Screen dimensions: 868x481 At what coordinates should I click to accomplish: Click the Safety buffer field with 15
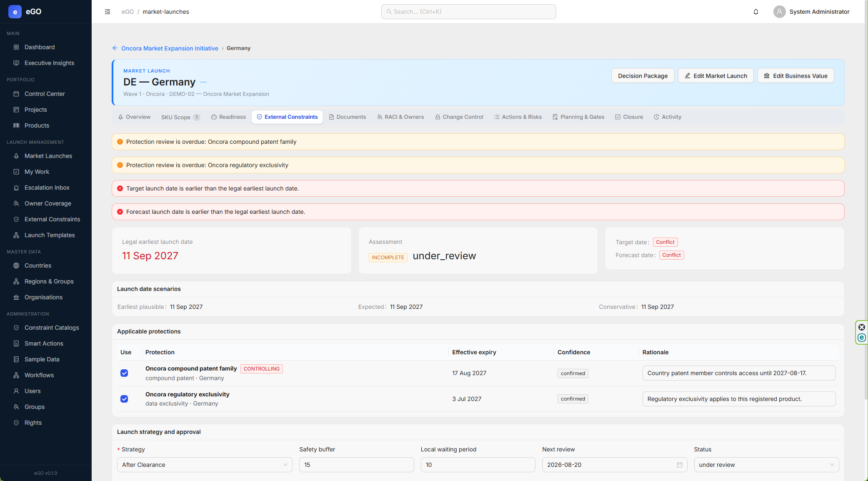[356, 465]
